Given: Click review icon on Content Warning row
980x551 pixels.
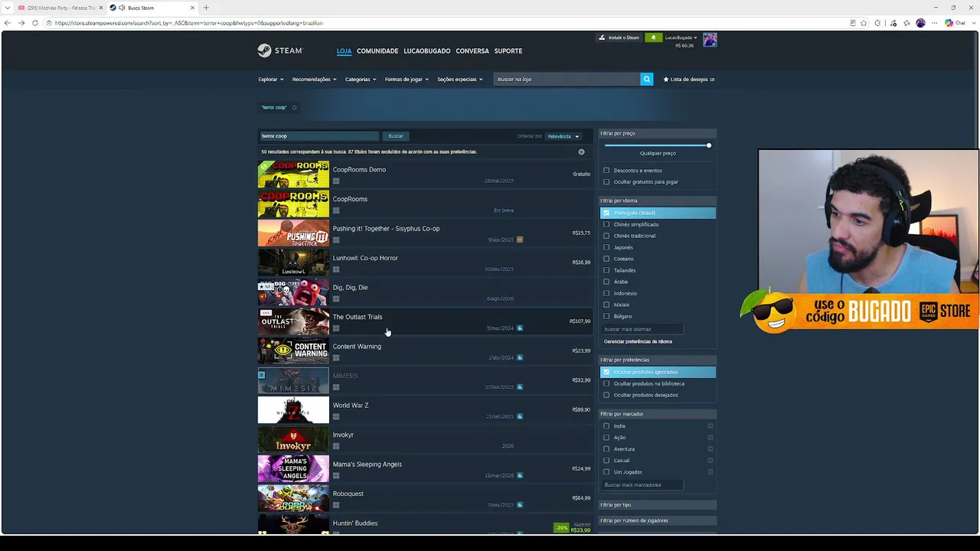Looking at the screenshot, I should point(520,357).
